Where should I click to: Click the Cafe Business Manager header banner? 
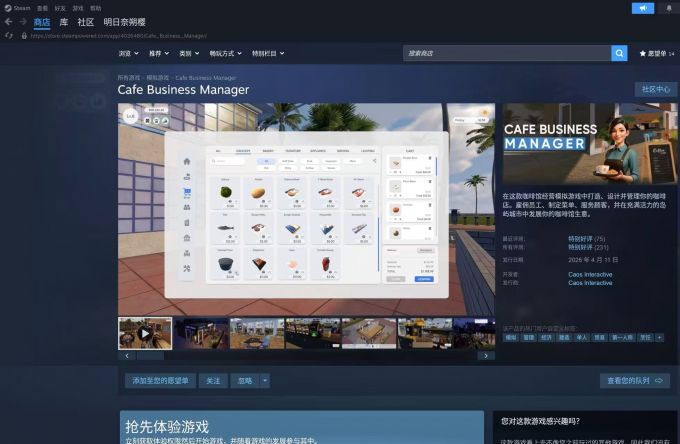(x=590, y=144)
